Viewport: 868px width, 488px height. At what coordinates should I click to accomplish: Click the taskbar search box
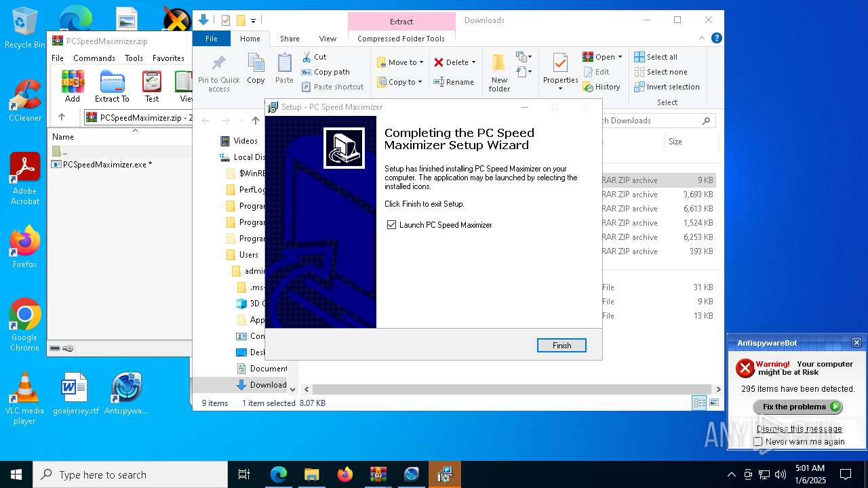130,474
